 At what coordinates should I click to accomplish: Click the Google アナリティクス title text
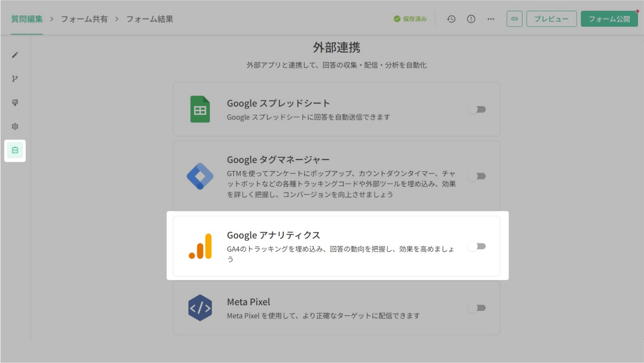pyautogui.click(x=274, y=235)
